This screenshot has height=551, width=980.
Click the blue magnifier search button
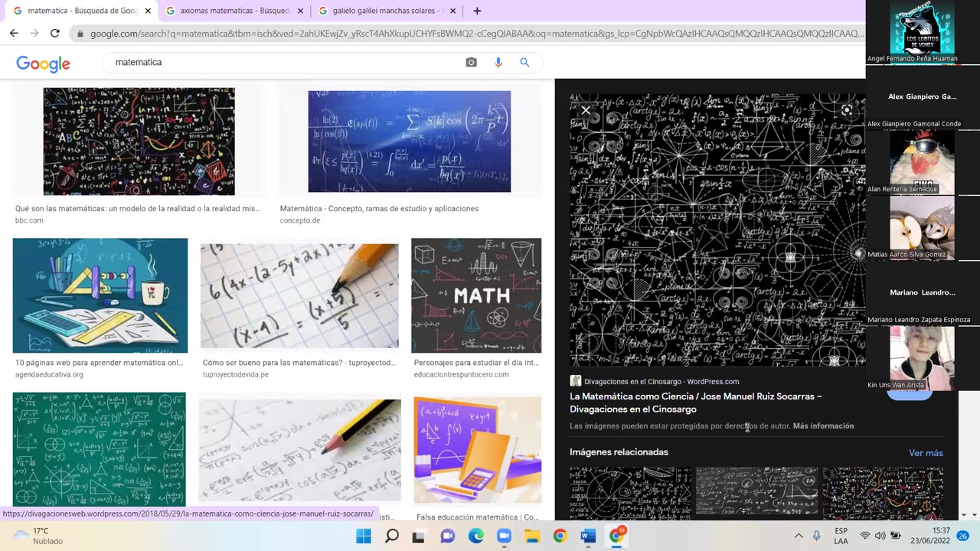(x=524, y=62)
